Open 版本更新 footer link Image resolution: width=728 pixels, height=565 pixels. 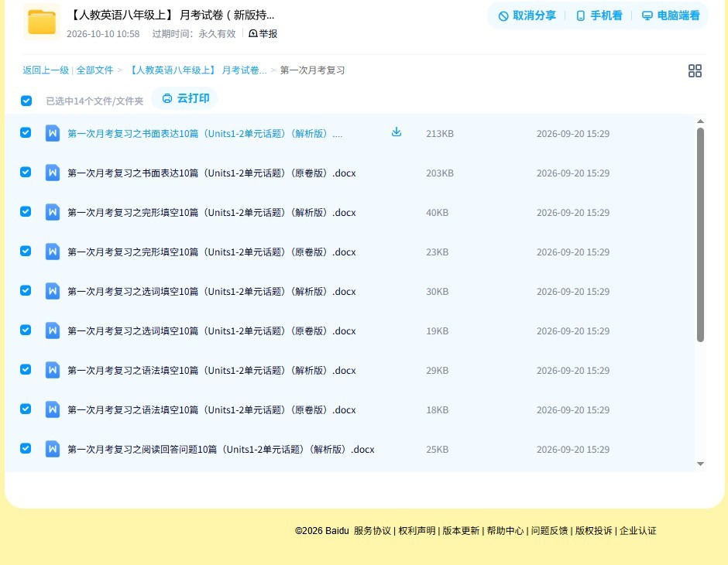(x=461, y=531)
